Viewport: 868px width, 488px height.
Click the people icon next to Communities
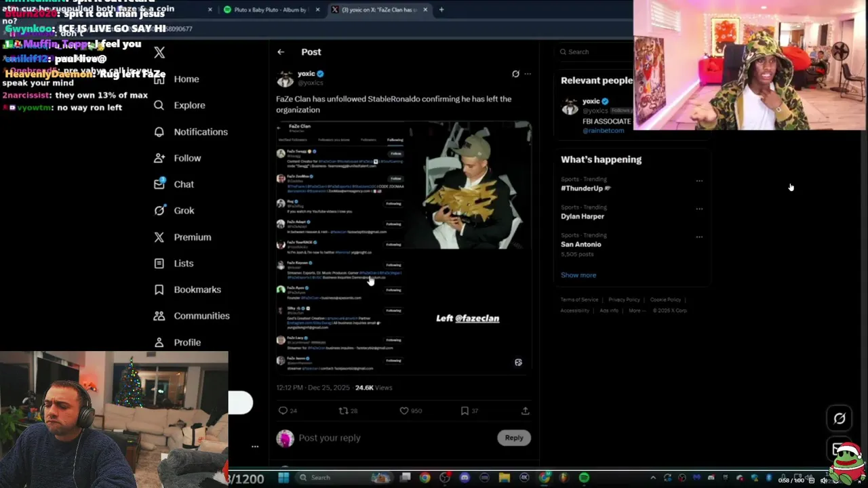pyautogui.click(x=159, y=316)
